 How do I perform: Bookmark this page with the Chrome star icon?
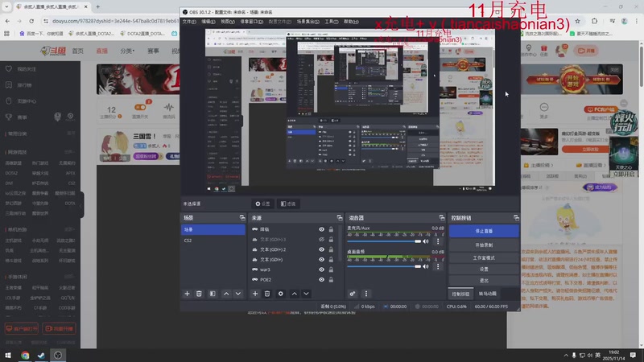[x=577, y=21]
